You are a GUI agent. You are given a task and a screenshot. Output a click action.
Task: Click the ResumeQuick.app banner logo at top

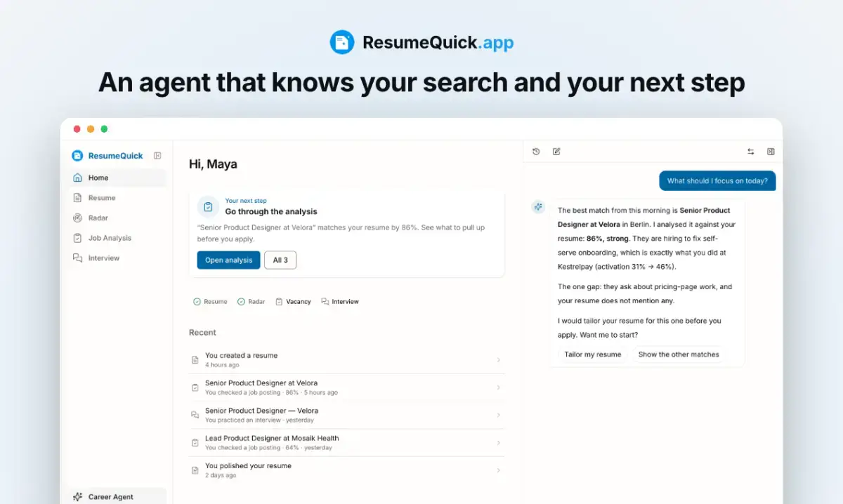point(421,42)
